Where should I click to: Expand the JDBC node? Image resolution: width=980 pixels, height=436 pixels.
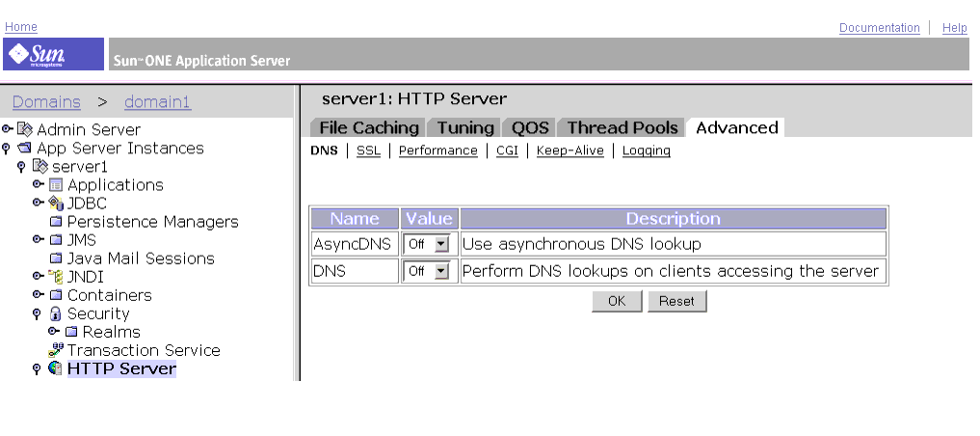point(39,203)
